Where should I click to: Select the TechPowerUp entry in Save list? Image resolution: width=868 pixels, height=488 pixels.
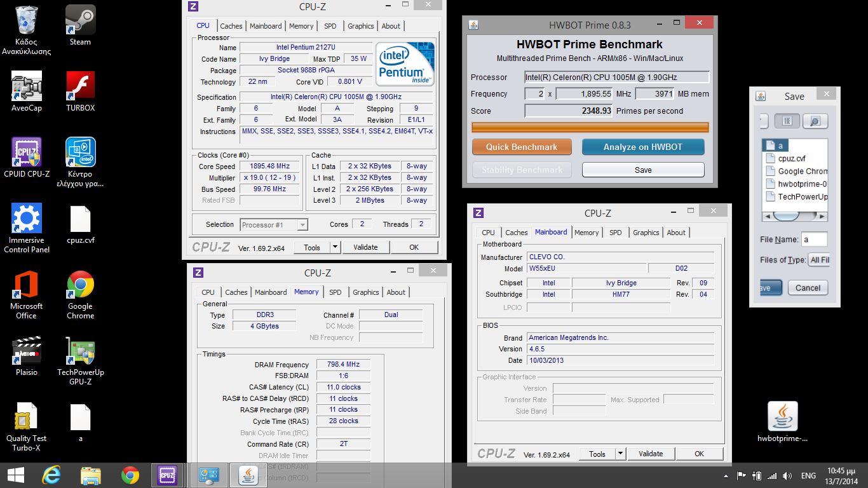796,196
